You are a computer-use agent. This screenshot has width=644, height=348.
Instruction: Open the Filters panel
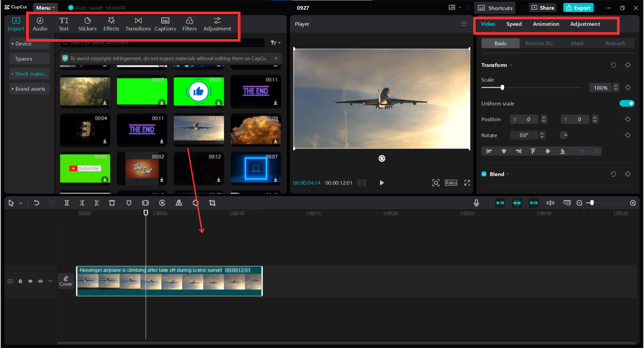[190, 24]
